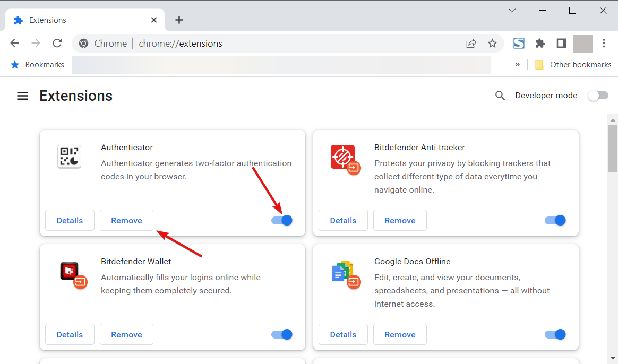Click the Chrome site info icon in address bar
The width and height of the screenshot is (618, 364).
coord(83,44)
